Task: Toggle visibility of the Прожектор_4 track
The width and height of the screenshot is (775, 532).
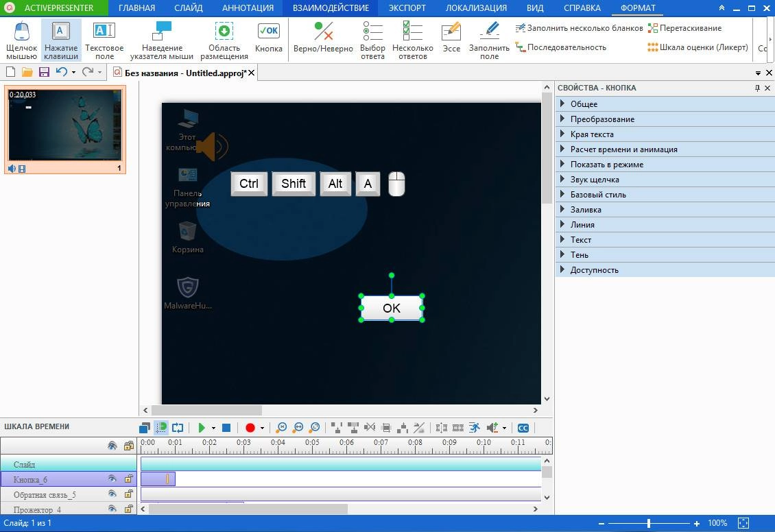Action: [112, 509]
